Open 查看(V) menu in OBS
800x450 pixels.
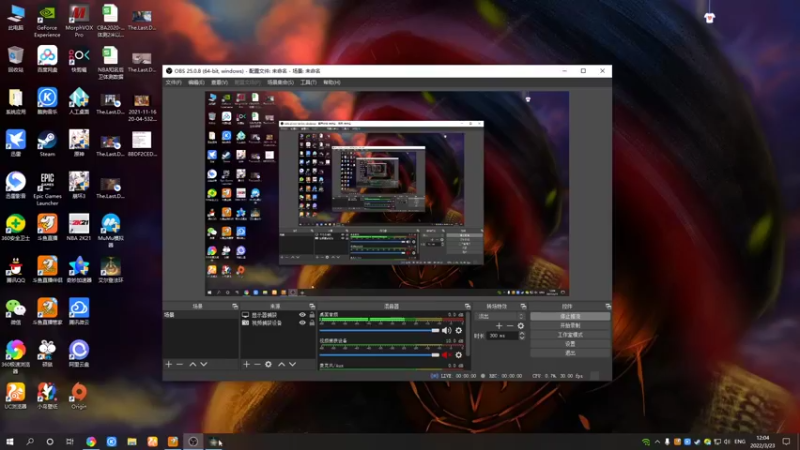[x=219, y=83]
